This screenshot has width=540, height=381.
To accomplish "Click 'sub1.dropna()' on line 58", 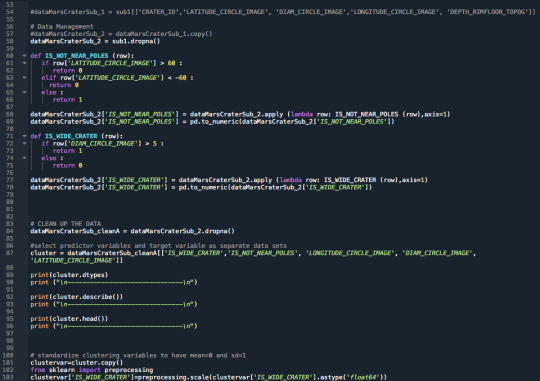I will click(136, 41).
